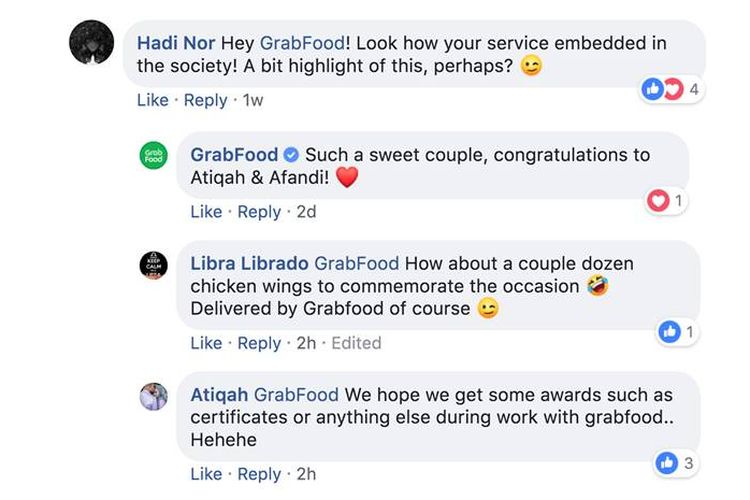750x500 pixels.
Task: Reply to Atiqah's comment
Action: click(259, 473)
